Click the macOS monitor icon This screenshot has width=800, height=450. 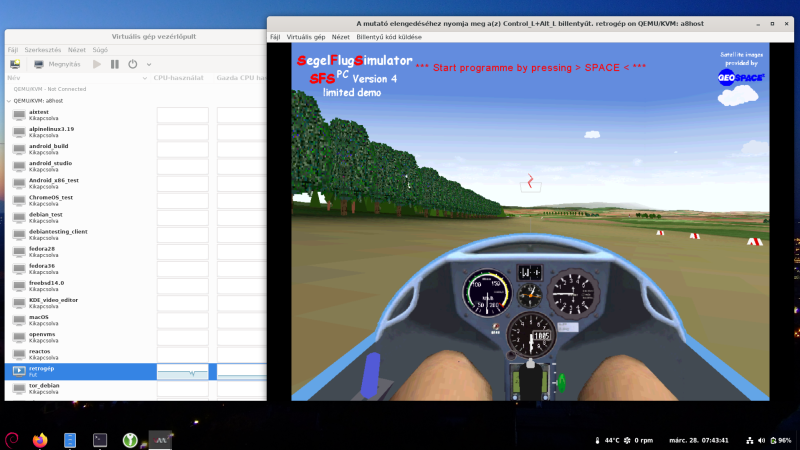coord(19,320)
